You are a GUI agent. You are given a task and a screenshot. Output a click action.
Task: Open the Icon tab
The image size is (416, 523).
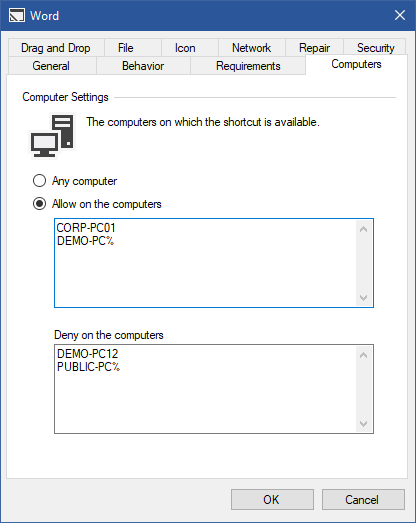point(185,48)
